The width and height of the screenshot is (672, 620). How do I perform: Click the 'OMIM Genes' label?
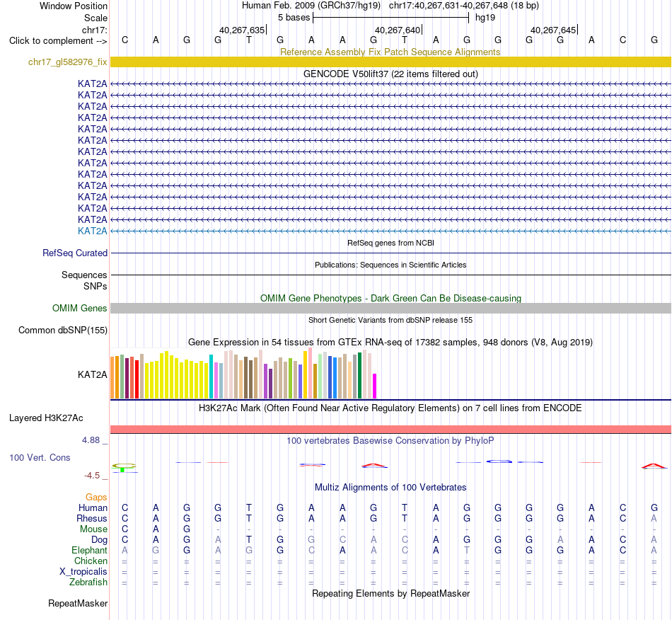(79, 309)
